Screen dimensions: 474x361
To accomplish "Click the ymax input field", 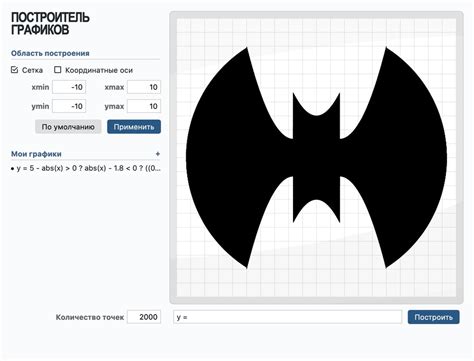I will (x=144, y=106).
